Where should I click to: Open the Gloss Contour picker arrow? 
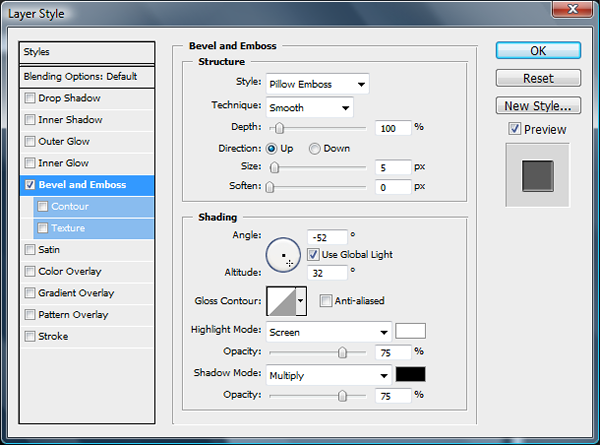click(x=301, y=300)
